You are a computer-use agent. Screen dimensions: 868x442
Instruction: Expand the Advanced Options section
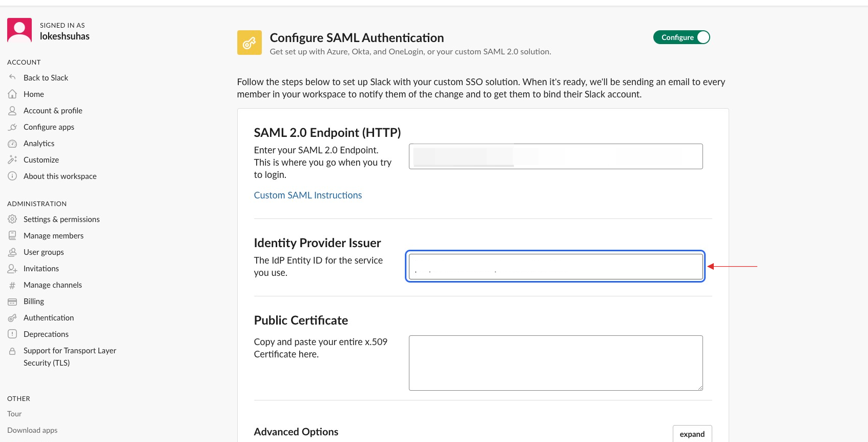coord(692,434)
